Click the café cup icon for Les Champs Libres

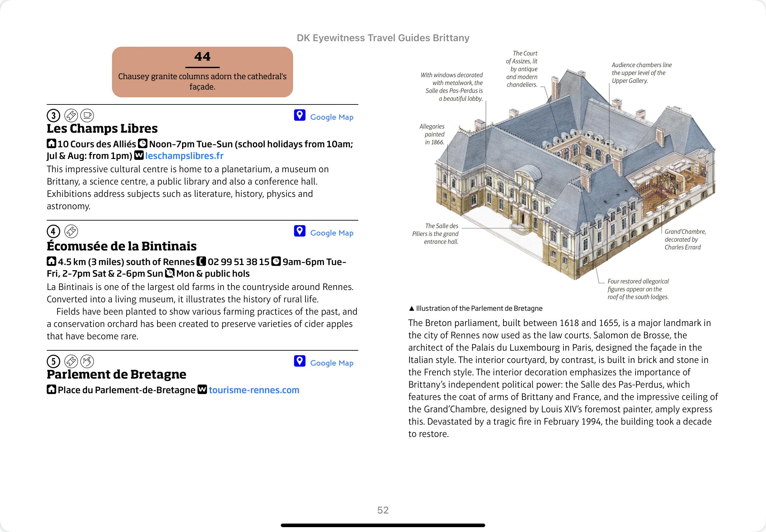[87, 116]
